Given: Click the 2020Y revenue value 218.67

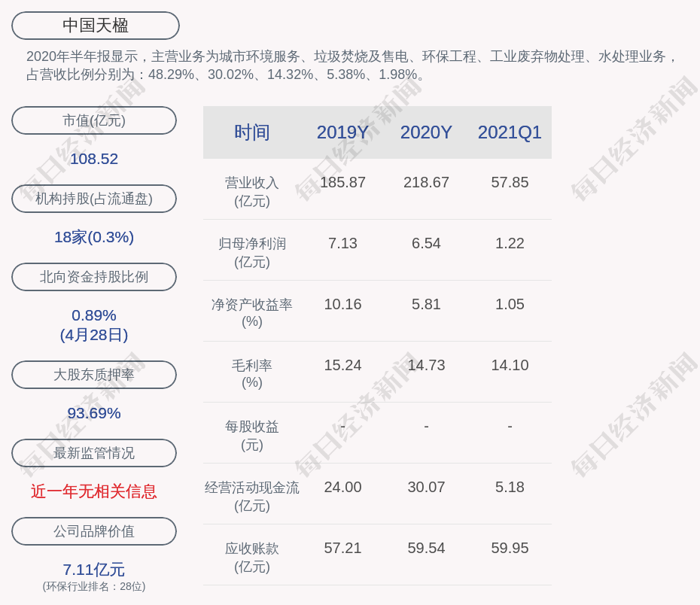Looking at the screenshot, I should pyautogui.click(x=426, y=182).
